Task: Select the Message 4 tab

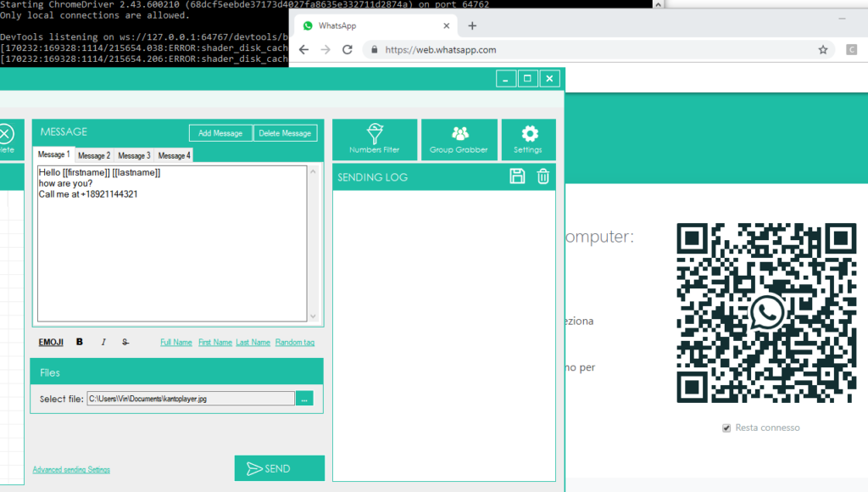Action: point(174,155)
